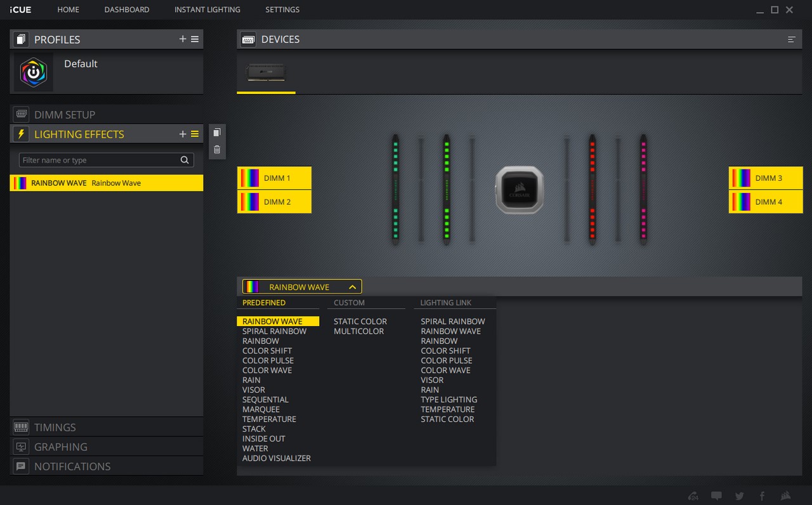Click the DIMM 4 rainbow swatch
The height and width of the screenshot is (505, 812).
(x=740, y=202)
